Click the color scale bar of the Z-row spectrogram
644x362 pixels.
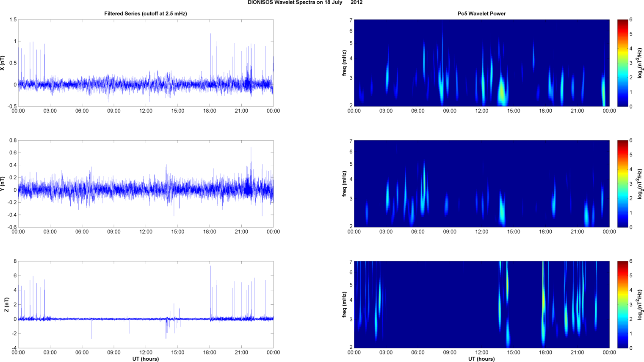coord(622,304)
